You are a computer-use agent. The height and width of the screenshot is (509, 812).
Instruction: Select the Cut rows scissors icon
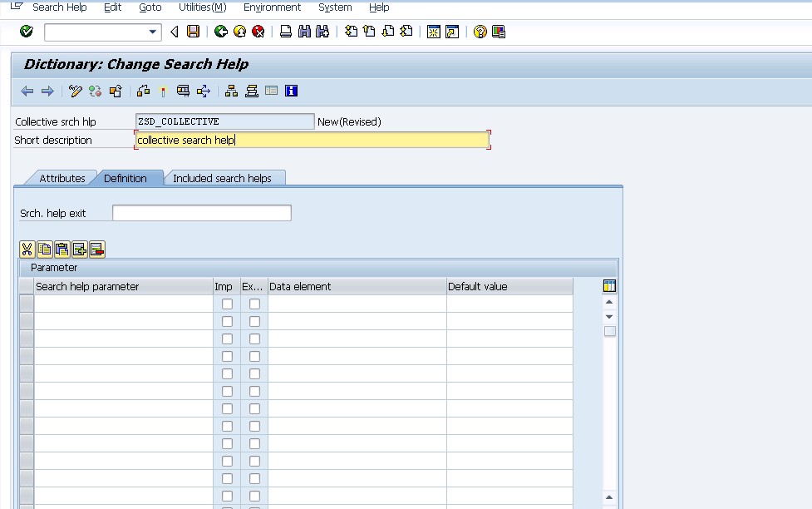click(27, 249)
